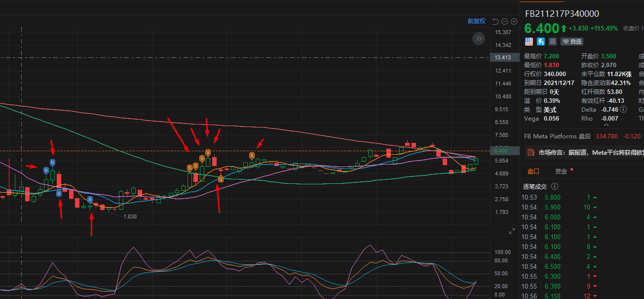Open the 前复权 price adjustment dropdown
This screenshot has width=644, height=299.
(x=476, y=21)
